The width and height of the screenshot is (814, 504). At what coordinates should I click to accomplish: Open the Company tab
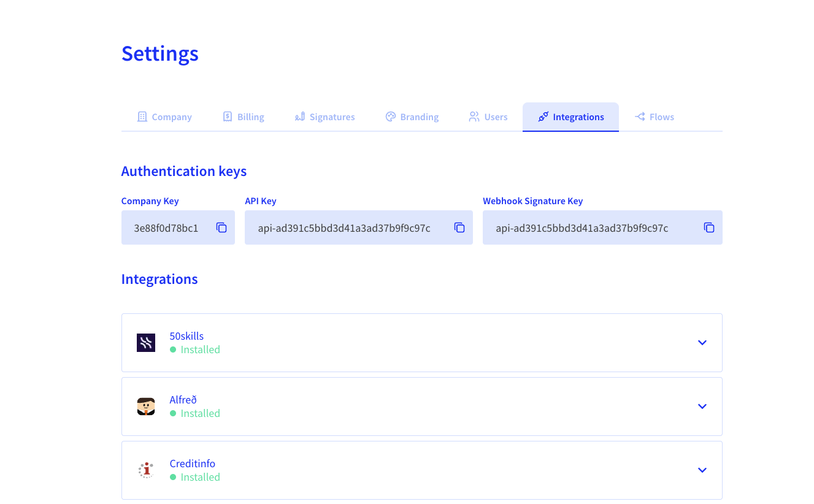[164, 116]
